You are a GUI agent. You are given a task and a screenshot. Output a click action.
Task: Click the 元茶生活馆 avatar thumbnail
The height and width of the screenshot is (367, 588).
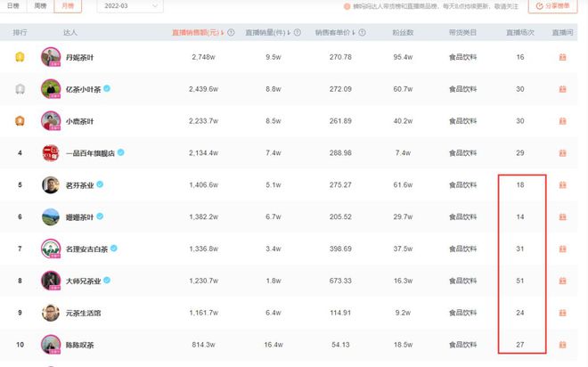tap(51, 313)
